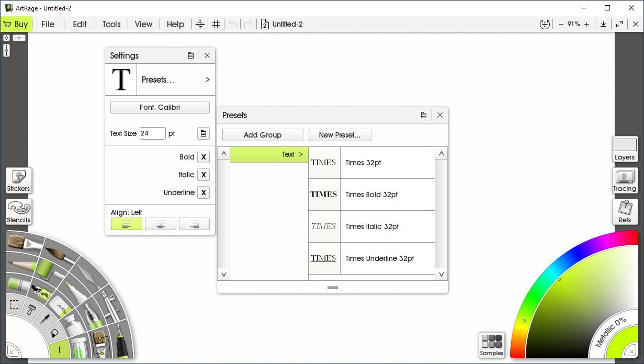Open the Settings panel menu

[x=191, y=55]
